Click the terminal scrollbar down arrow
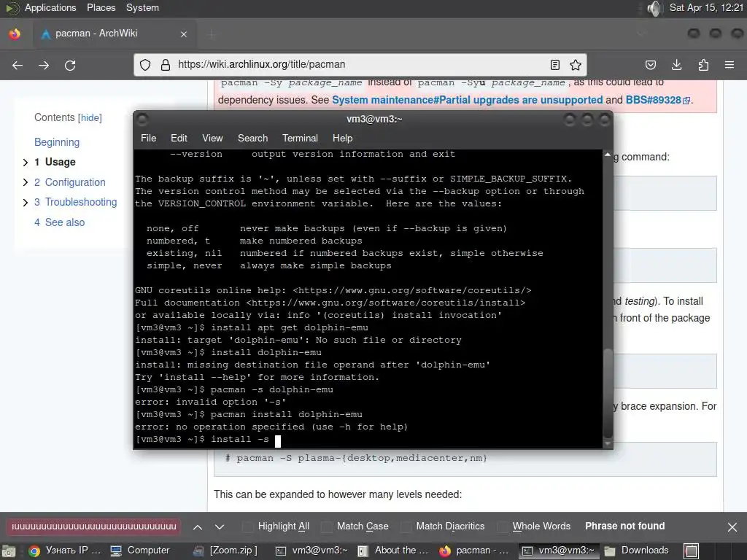The height and width of the screenshot is (560, 747). pyautogui.click(x=608, y=444)
